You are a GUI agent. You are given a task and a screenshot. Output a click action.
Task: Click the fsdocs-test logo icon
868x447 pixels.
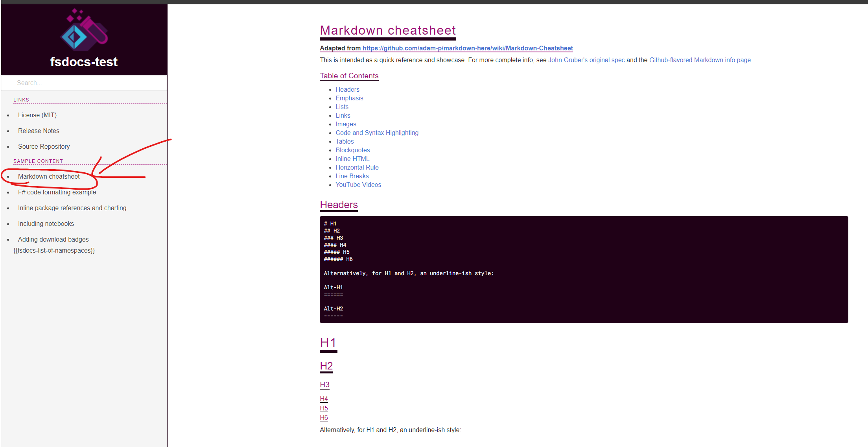[84, 29]
